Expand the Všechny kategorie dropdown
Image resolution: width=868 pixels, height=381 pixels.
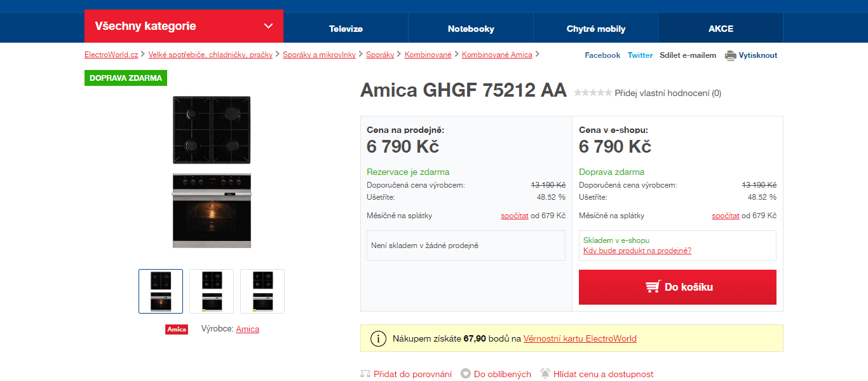184,26
